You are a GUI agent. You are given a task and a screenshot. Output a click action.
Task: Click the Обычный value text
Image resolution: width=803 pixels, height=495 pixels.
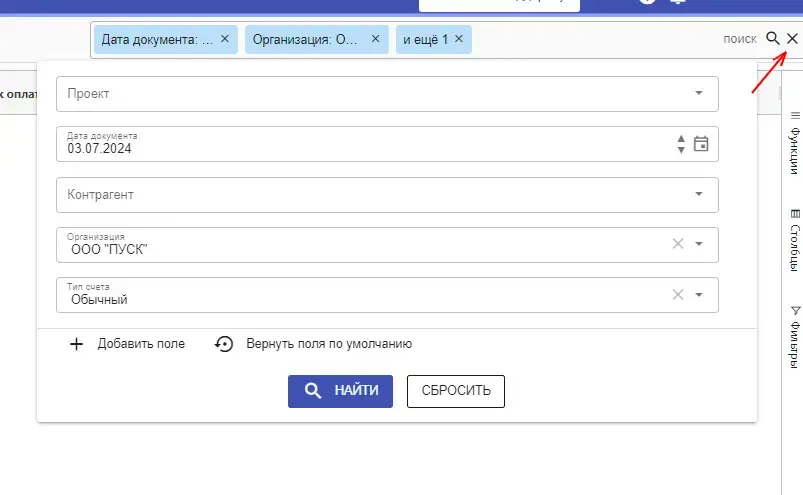[99, 300]
